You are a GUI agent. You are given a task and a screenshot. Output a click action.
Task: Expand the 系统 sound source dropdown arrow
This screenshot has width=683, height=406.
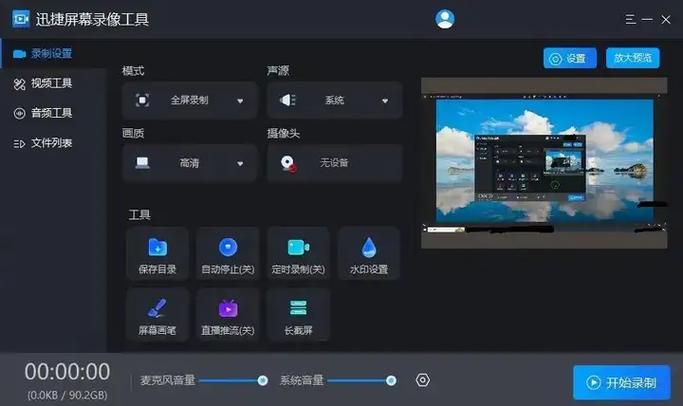point(385,101)
